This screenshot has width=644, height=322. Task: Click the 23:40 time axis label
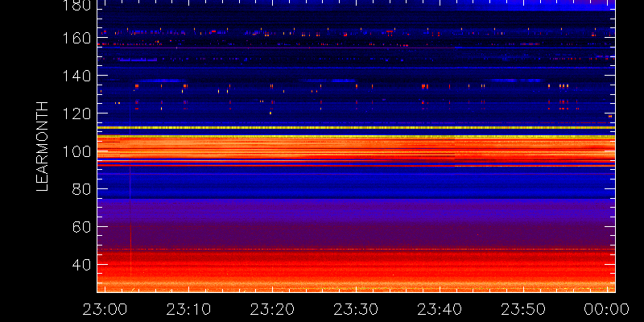point(440,310)
